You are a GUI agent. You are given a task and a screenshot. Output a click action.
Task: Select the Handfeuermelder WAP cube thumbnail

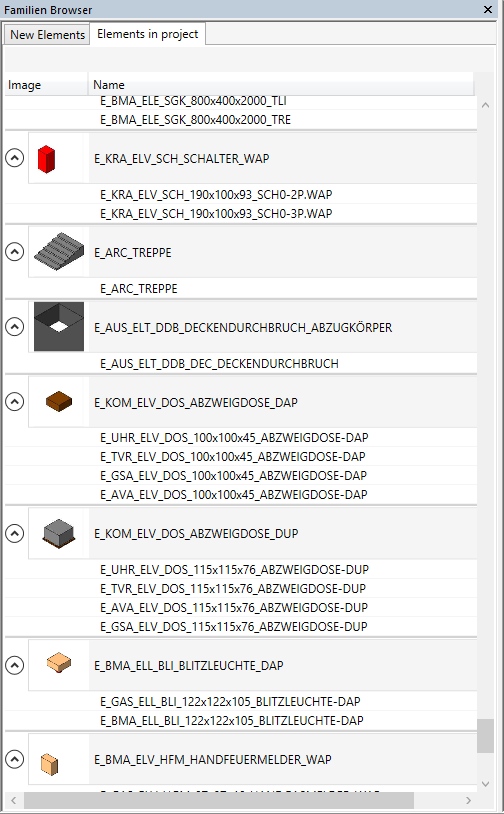tap(49, 764)
